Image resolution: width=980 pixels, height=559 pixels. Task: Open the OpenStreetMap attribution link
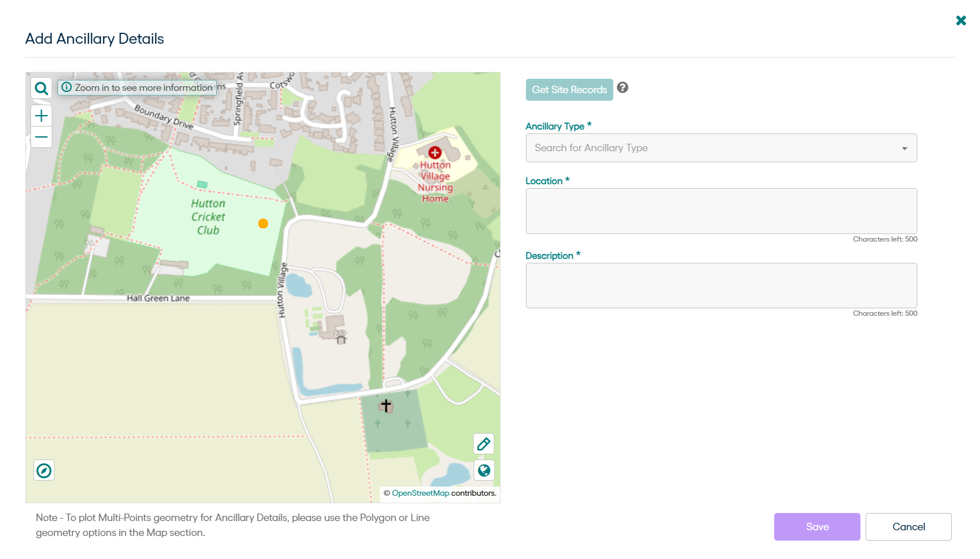420,493
